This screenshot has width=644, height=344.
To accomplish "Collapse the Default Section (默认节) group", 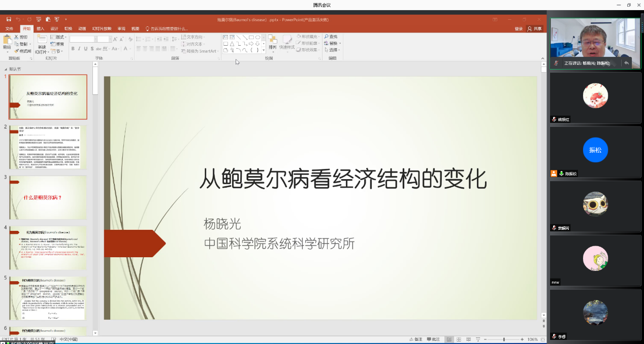I will point(6,69).
